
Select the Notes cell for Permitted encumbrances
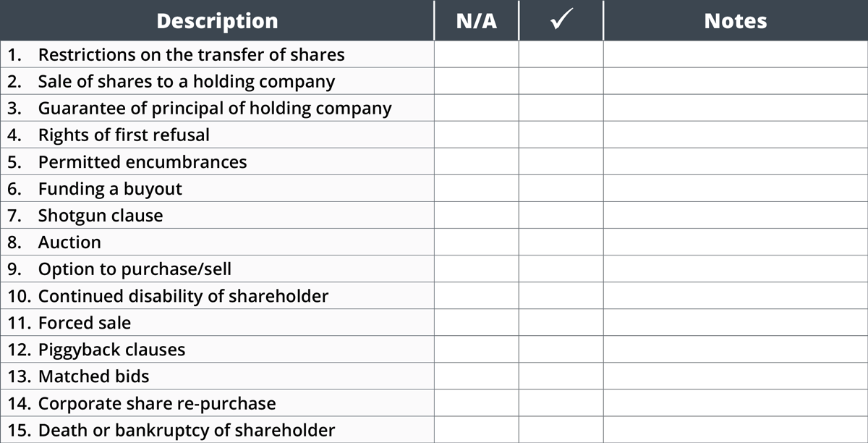736,161
